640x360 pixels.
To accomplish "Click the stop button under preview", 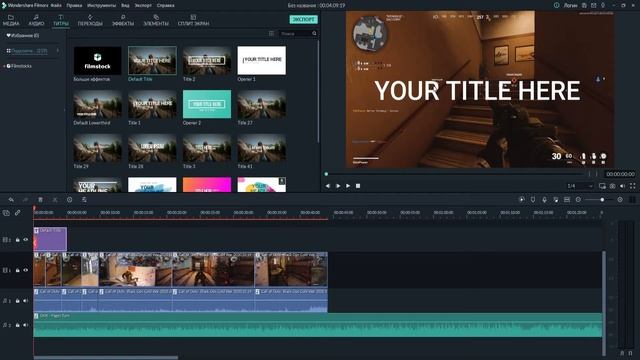I will coord(358,186).
